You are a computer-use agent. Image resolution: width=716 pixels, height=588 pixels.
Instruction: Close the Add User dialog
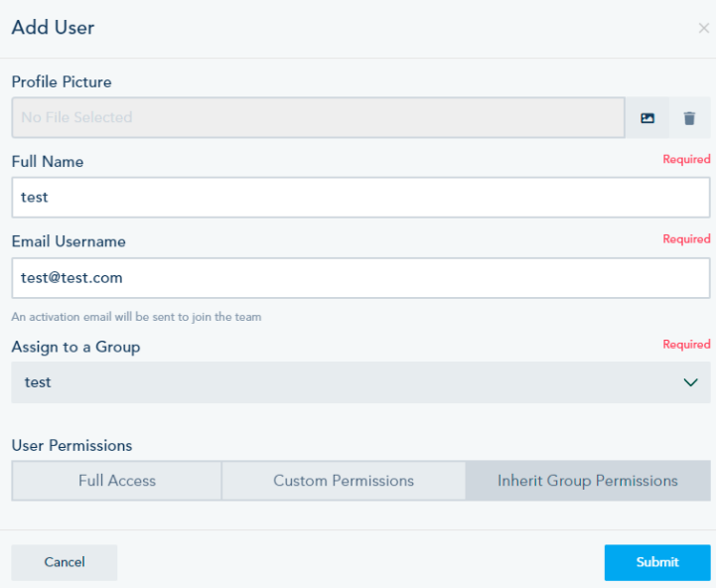(703, 28)
